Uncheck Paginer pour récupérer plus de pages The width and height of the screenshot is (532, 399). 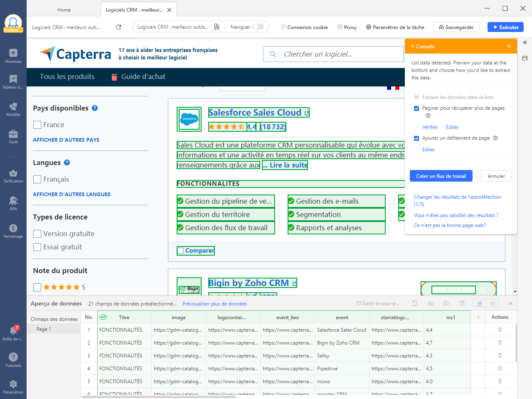click(x=416, y=108)
